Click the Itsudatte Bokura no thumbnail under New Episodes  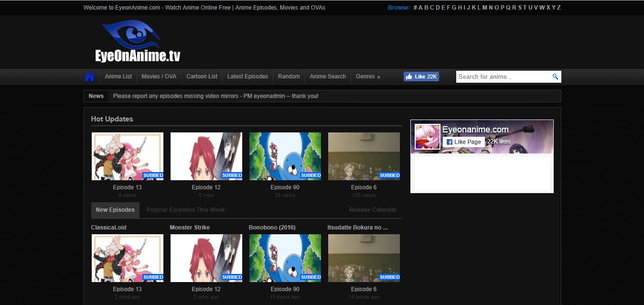point(364,258)
